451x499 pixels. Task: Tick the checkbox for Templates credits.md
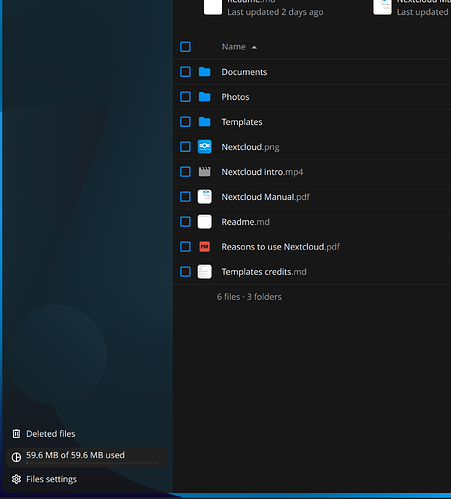click(x=185, y=272)
